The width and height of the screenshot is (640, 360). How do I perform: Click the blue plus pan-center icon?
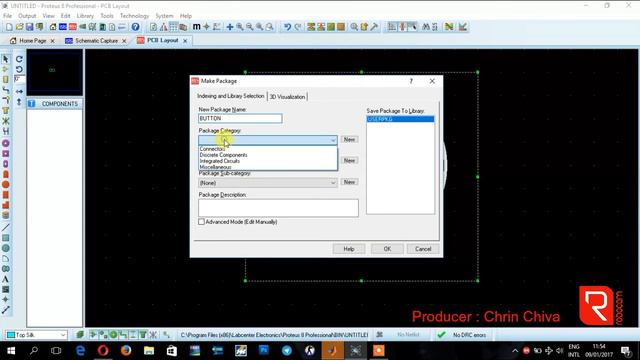(x=230, y=27)
